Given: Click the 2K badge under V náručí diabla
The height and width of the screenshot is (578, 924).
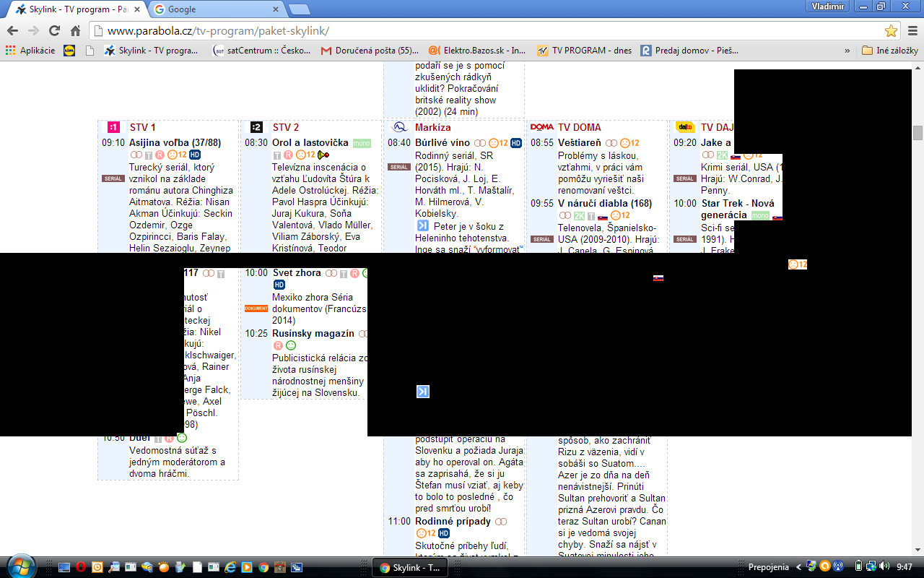Looking at the screenshot, I should [x=579, y=216].
